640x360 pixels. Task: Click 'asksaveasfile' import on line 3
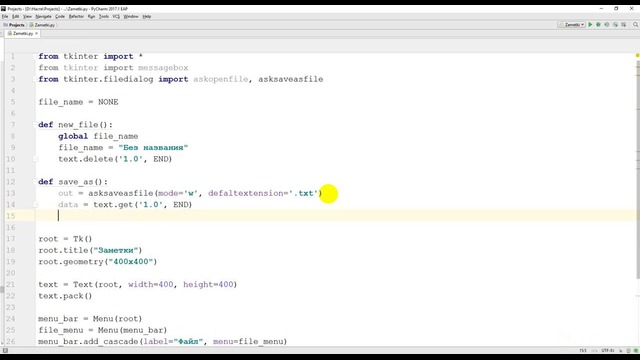tap(291, 79)
